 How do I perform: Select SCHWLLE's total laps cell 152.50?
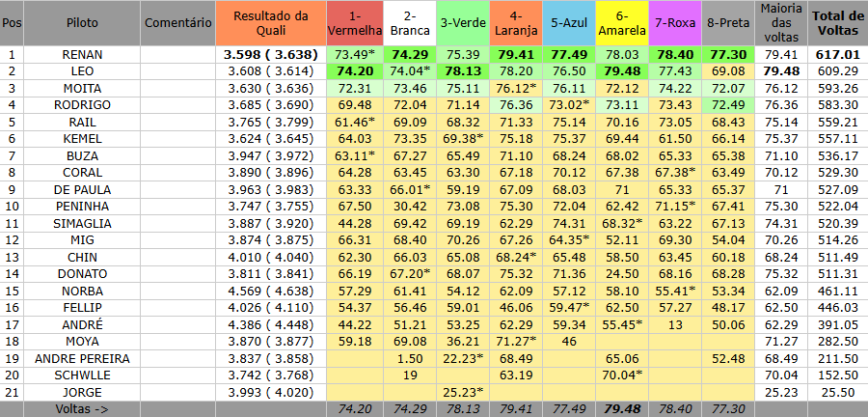click(837, 375)
